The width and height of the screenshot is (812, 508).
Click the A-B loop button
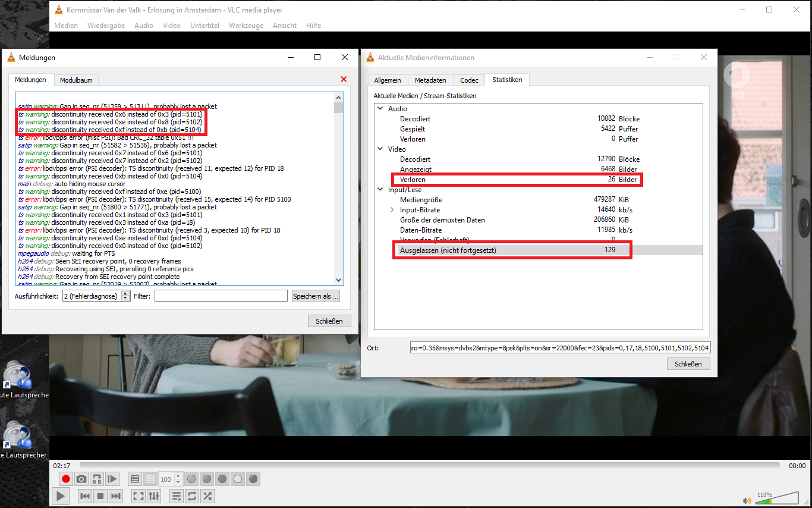[97, 479]
